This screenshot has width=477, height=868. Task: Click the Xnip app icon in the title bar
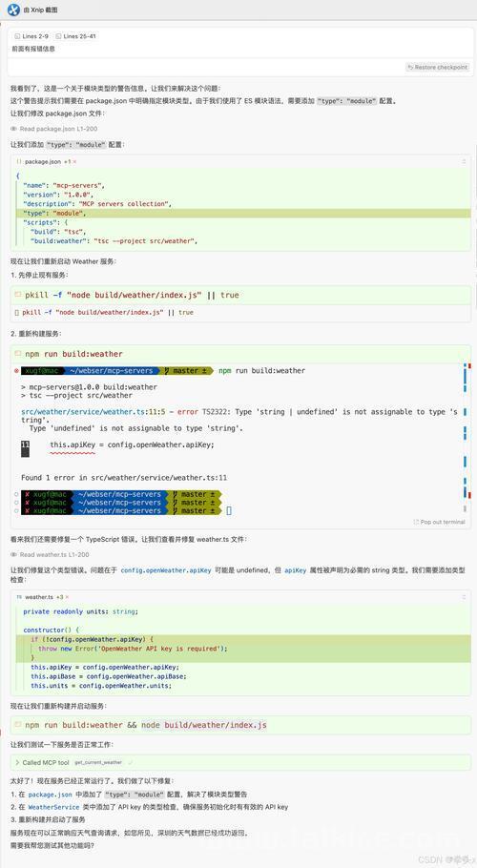pos(13,10)
